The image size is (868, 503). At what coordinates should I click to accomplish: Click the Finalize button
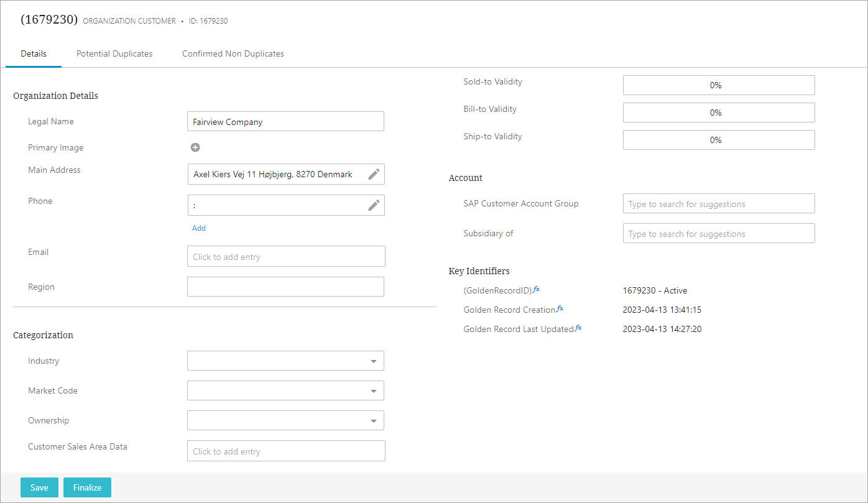(87, 487)
